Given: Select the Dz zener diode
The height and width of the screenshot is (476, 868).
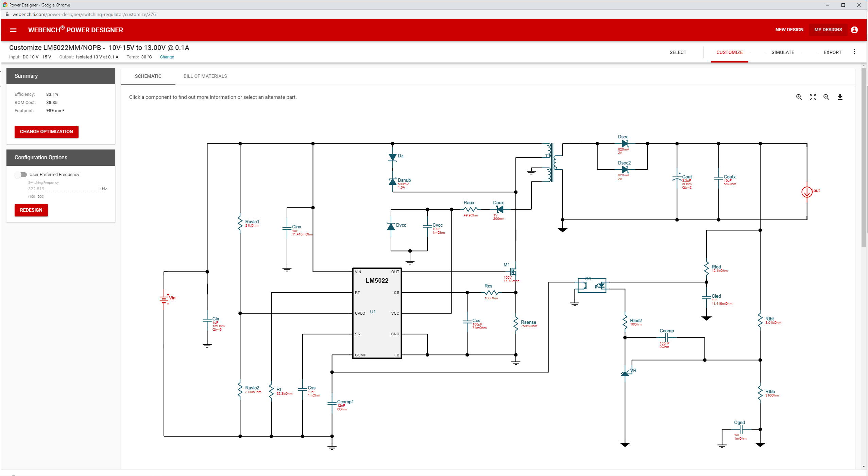Looking at the screenshot, I should tap(393, 157).
